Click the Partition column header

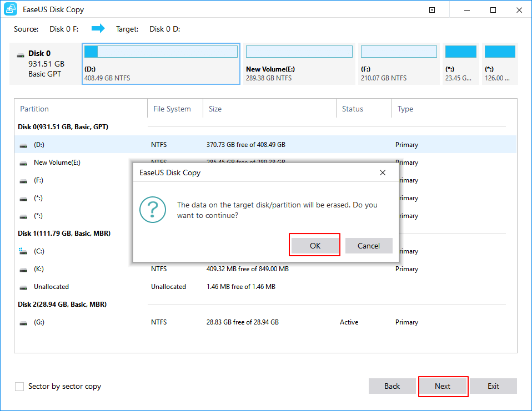[81, 109]
